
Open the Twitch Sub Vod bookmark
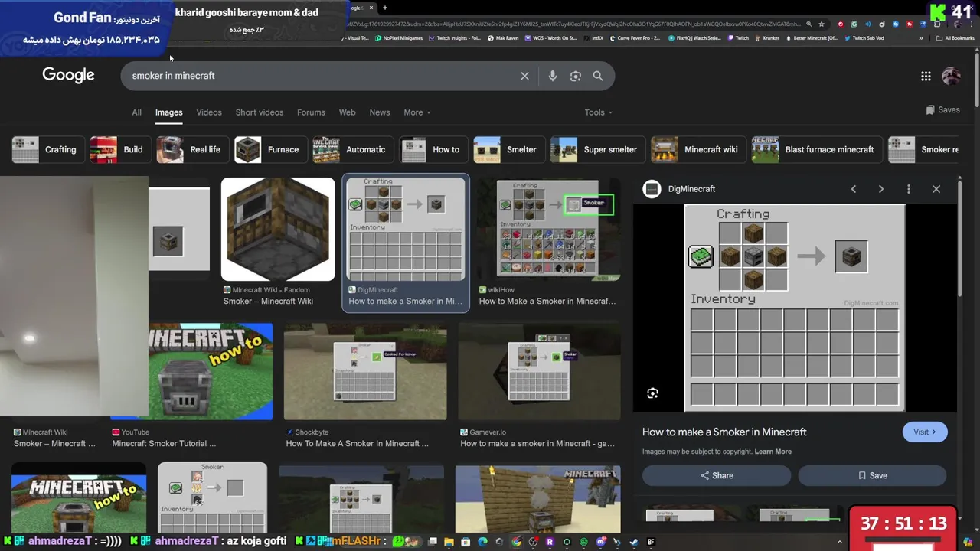pyautogui.click(x=864, y=37)
